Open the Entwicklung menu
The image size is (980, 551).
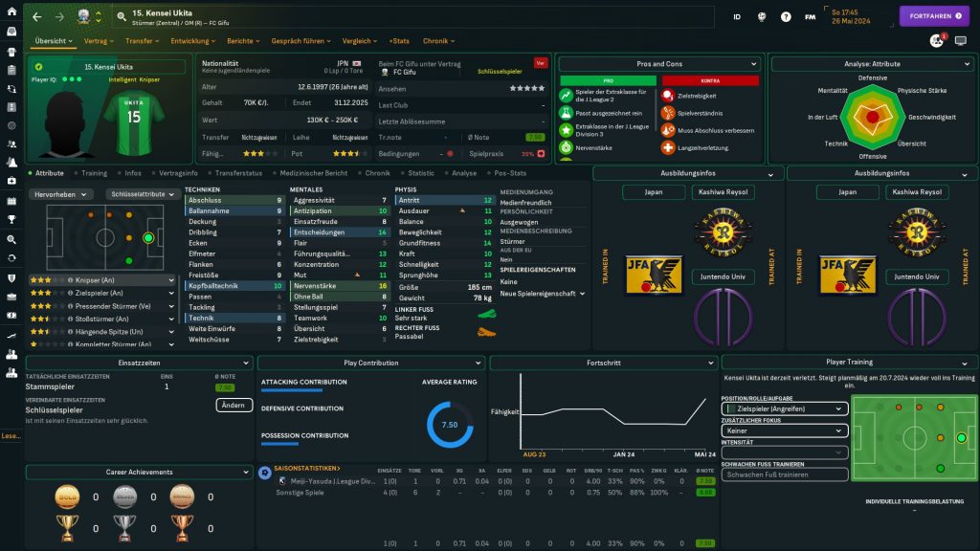193,41
